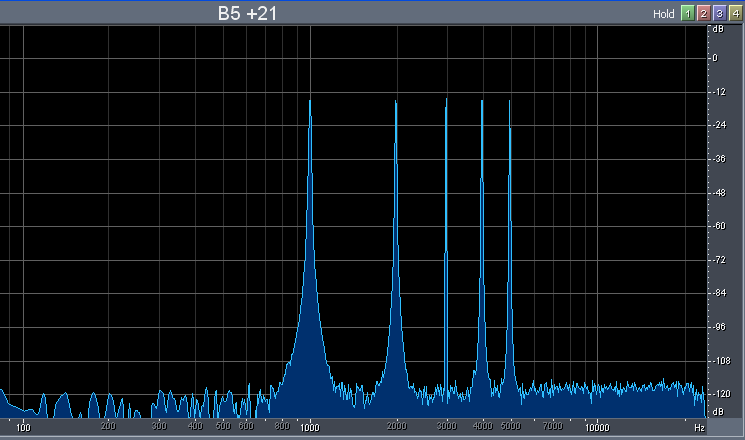Viewport: 745px width, 440px height.
Task: Click Hold button 2 (red)
Action: [x=703, y=13]
